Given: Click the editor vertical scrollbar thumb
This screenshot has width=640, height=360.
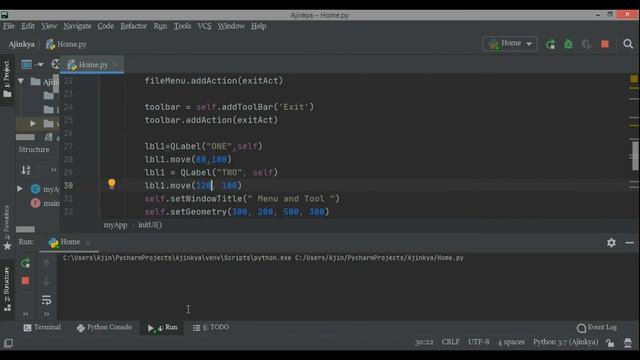Looking at the screenshot, I should click(635, 156).
